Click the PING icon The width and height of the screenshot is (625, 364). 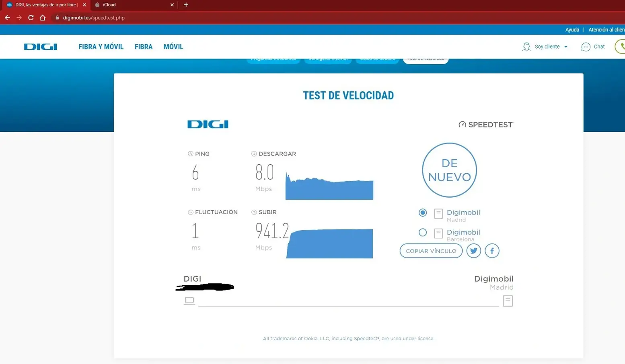point(191,154)
